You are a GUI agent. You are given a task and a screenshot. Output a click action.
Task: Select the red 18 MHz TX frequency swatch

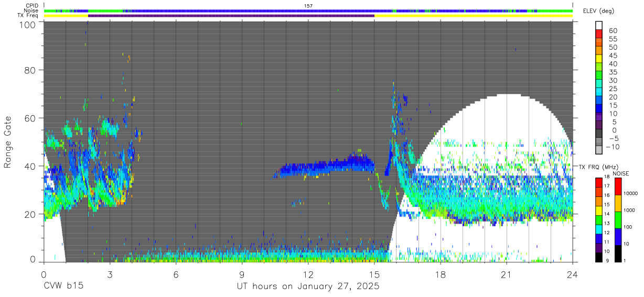598,182
